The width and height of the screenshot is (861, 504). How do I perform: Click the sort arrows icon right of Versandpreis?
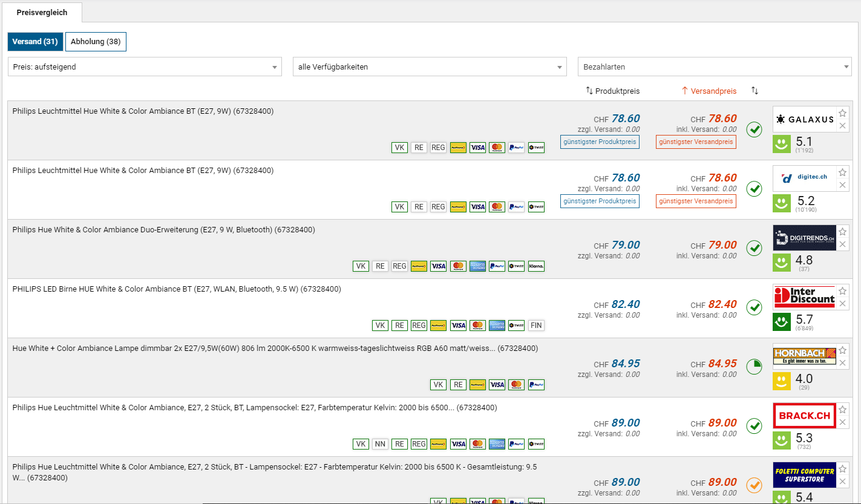pos(755,91)
